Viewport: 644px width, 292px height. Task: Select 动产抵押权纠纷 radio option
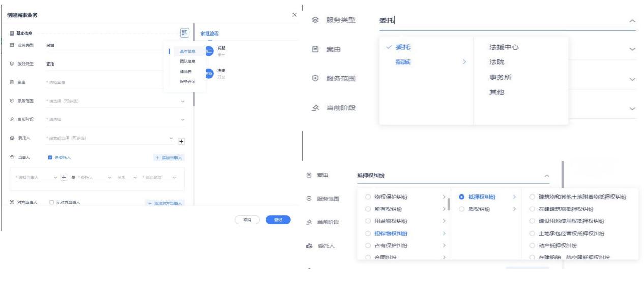point(532,245)
